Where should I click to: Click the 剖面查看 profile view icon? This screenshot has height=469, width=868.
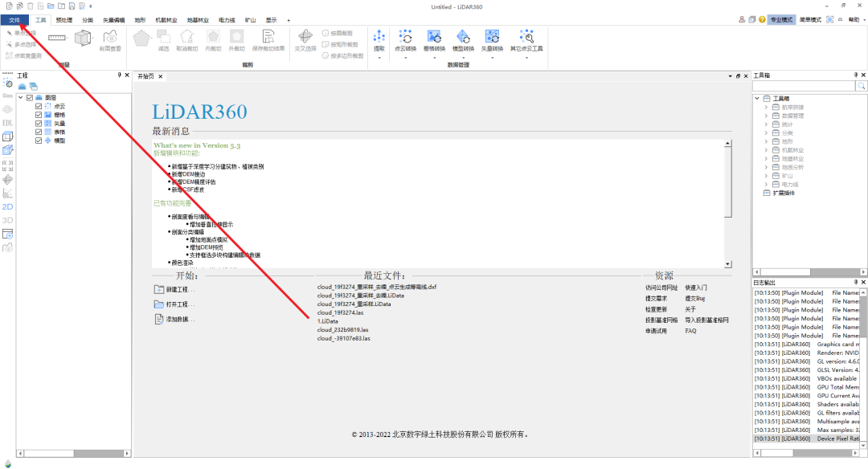[x=110, y=41]
